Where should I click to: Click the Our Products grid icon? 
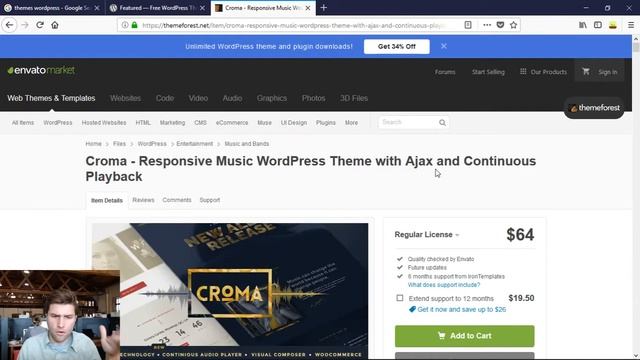523,71
